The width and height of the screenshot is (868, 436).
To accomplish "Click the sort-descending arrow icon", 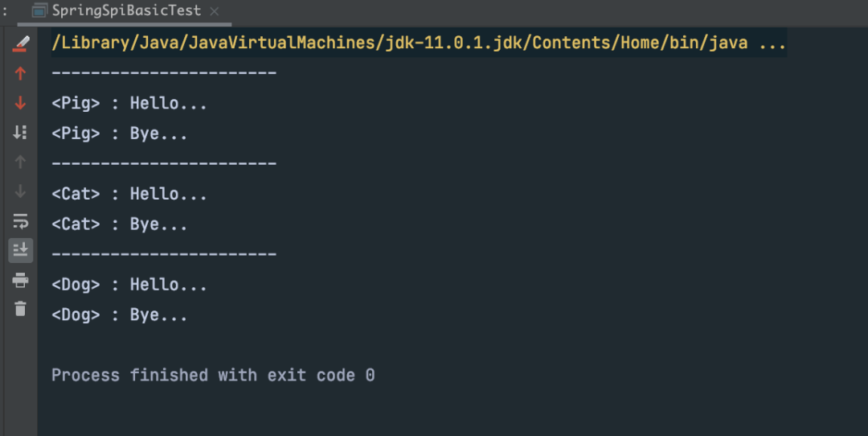I will pos(20,132).
